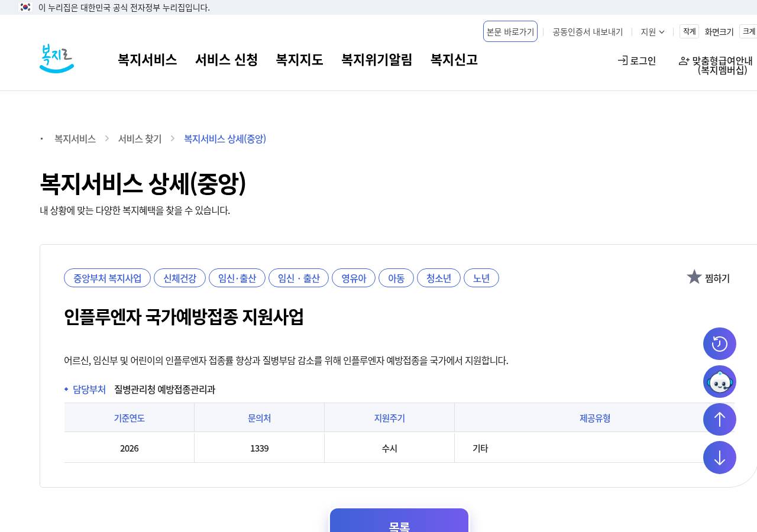Image resolution: width=757 pixels, height=532 pixels.
Task: Open the chatbot mascot floating button
Action: [x=720, y=382]
